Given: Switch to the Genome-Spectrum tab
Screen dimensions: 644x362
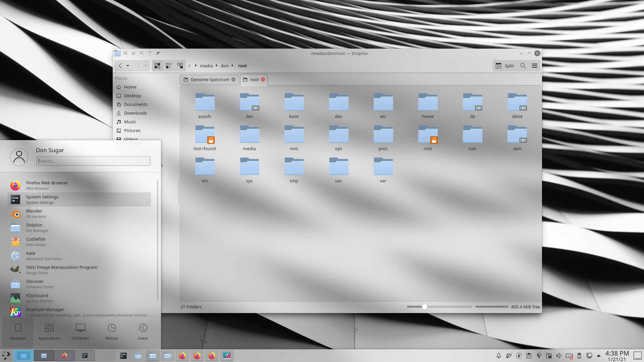Looking at the screenshot, I should tap(210, 79).
